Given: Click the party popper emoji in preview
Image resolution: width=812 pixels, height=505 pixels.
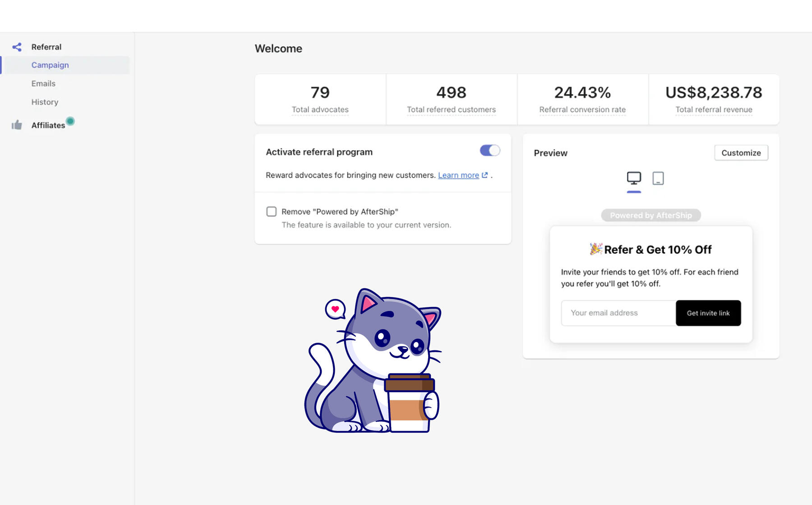Looking at the screenshot, I should click(x=595, y=249).
